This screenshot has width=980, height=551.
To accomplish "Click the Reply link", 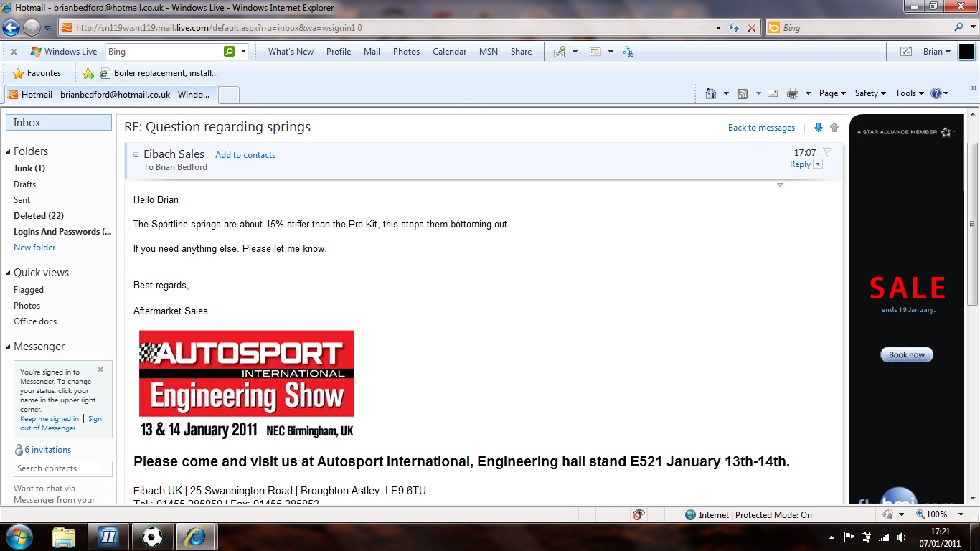I will coord(800,164).
